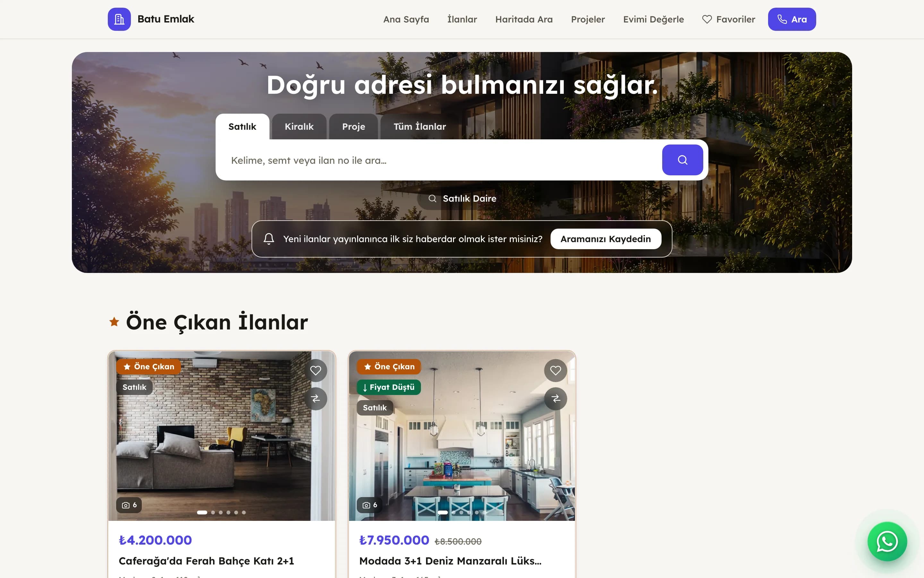Click the struck-through ₺8.500.000 old price
The image size is (924, 578).
[458, 541]
